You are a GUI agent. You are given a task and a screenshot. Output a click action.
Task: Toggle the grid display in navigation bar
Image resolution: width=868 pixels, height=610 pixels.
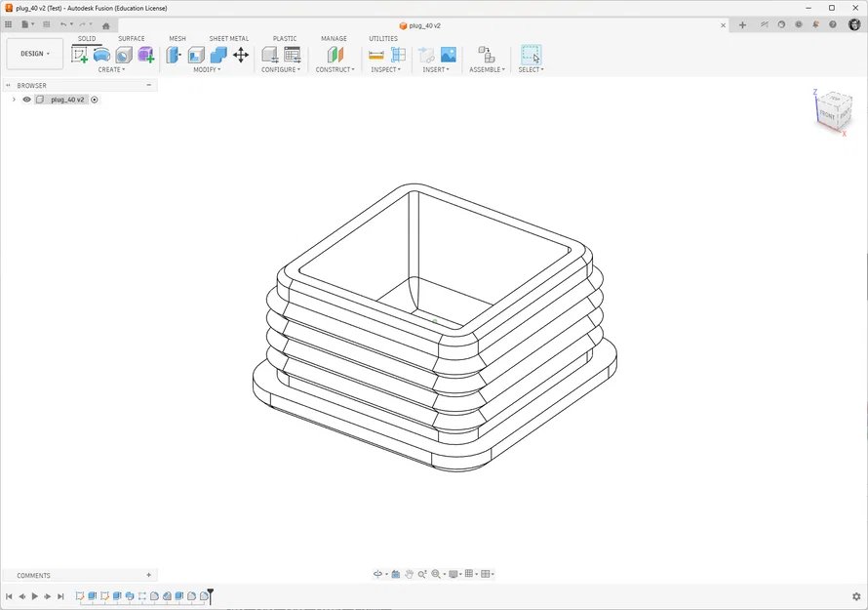[x=468, y=574]
